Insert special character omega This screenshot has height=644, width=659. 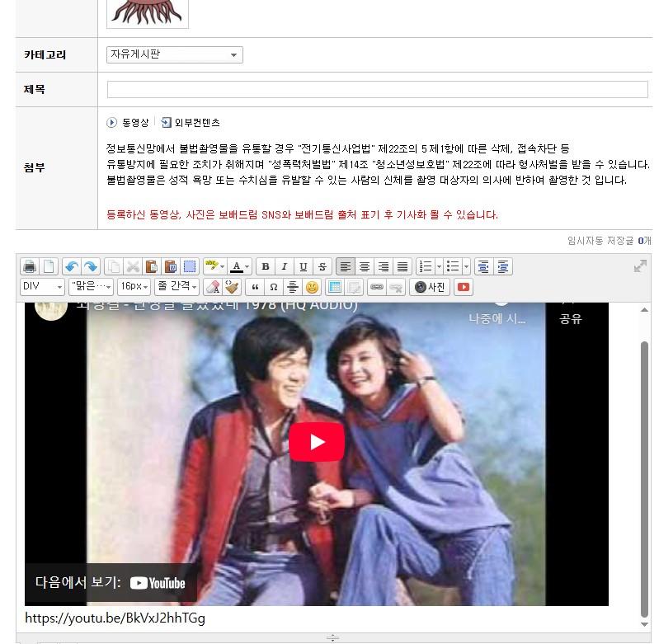[274, 287]
